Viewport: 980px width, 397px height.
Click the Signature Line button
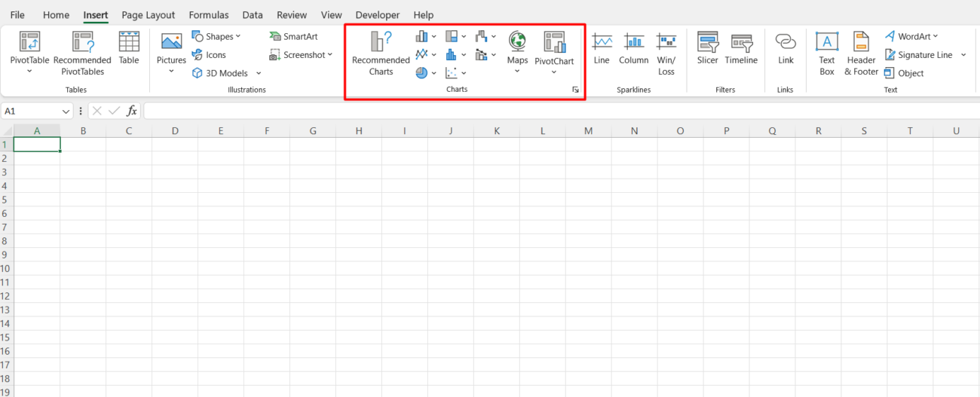pyautogui.click(x=917, y=54)
